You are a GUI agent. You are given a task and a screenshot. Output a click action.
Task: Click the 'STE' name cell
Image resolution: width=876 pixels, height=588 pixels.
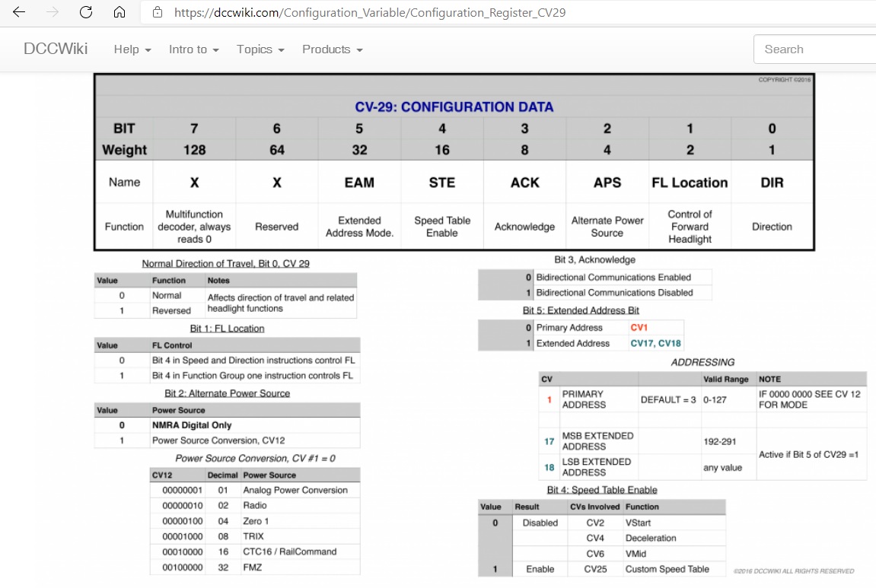(x=442, y=183)
